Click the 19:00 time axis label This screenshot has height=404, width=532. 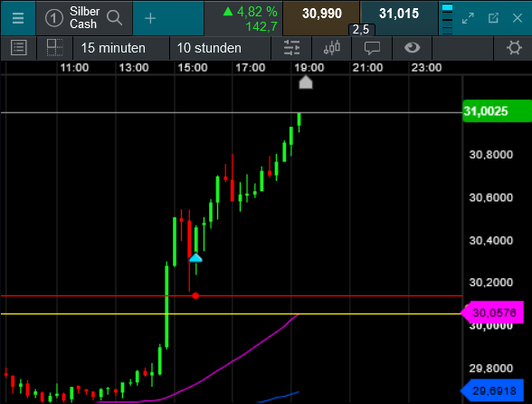pos(309,68)
